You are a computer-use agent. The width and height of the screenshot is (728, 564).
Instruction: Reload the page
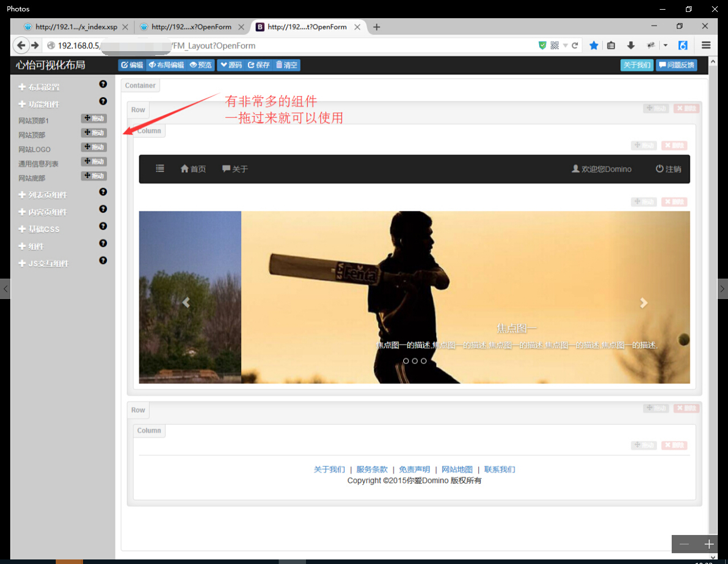pyautogui.click(x=575, y=45)
